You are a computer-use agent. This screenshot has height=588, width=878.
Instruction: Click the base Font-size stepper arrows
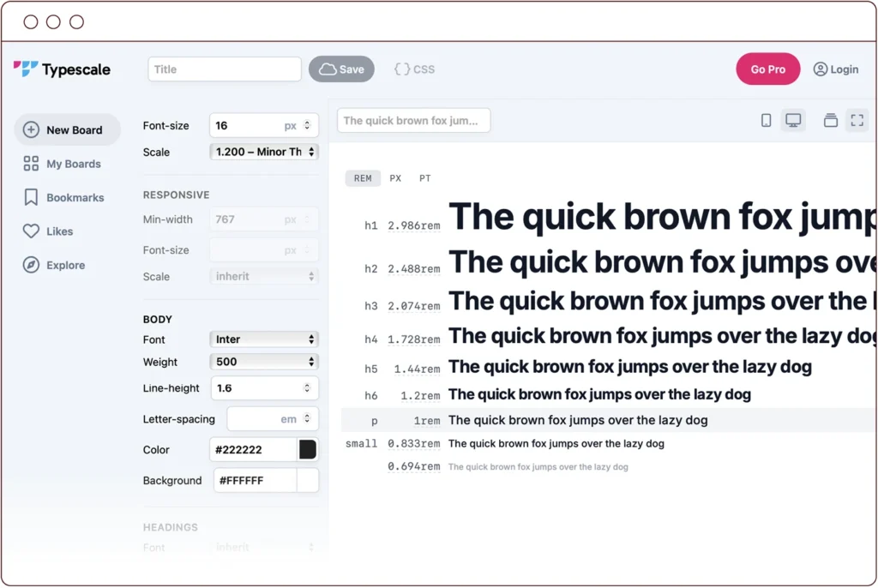[307, 125]
